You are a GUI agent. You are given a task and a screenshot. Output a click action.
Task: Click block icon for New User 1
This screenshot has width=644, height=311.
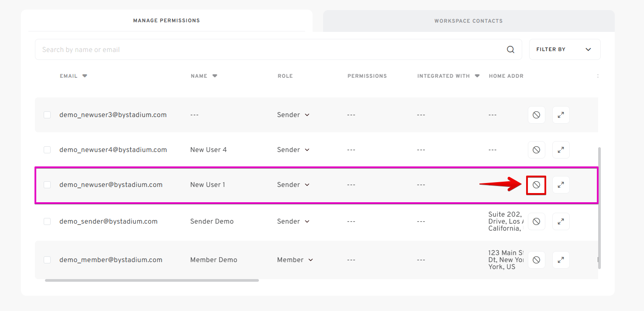coord(536,185)
